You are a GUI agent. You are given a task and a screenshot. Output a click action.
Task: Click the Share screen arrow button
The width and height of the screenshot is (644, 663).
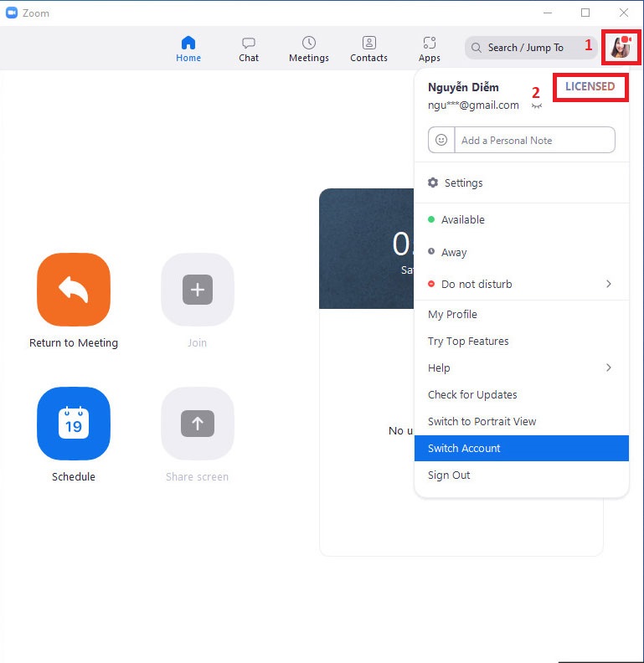198,424
